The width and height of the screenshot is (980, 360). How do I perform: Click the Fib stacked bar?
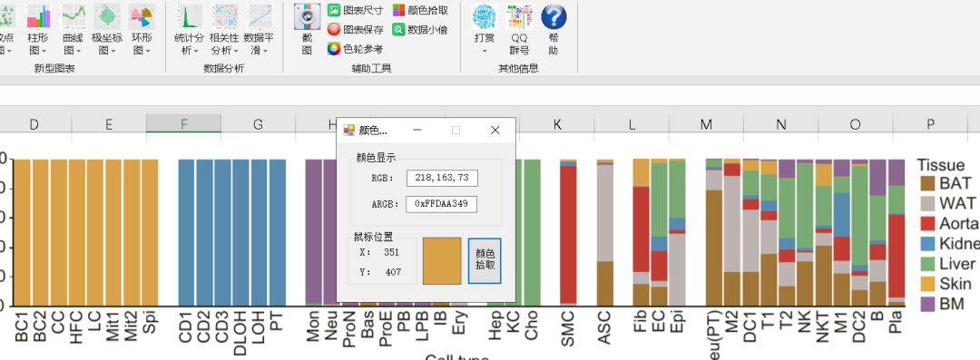click(x=642, y=232)
